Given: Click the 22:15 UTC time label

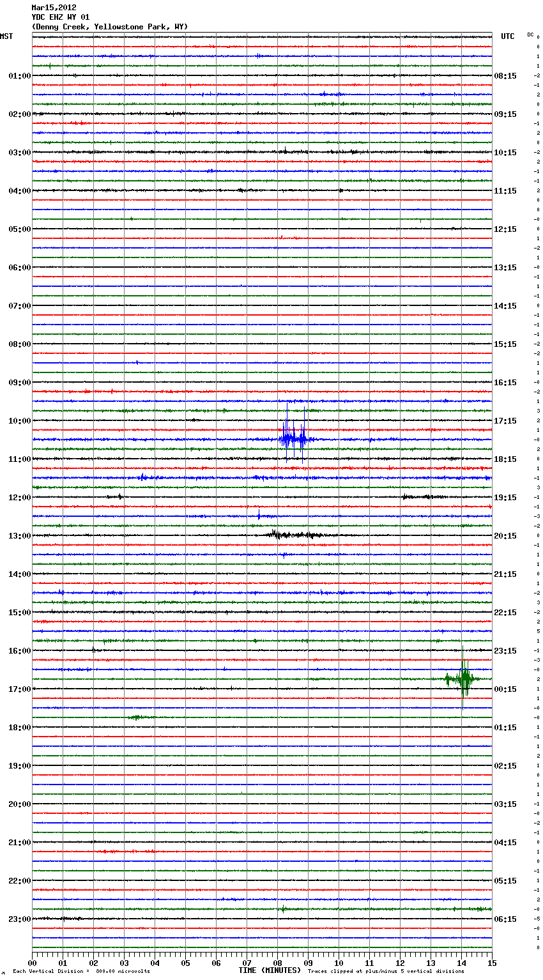Looking at the screenshot, I should (505, 613).
